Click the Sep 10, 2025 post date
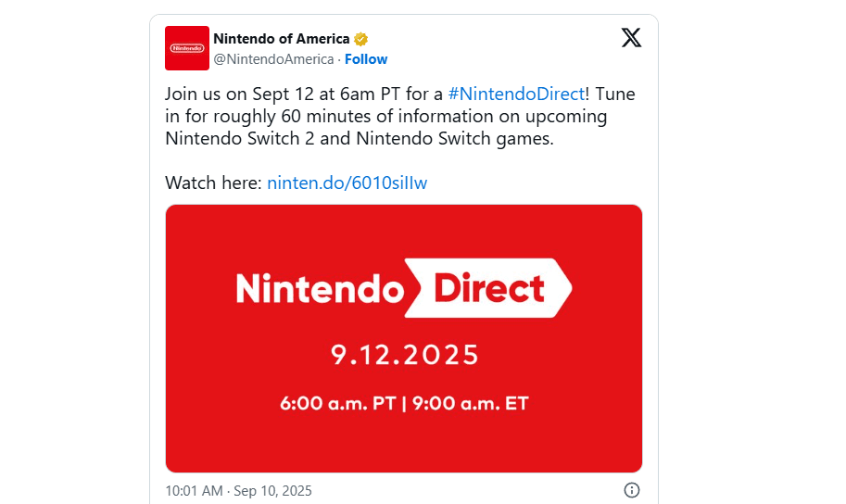The height and width of the screenshot is (504, 846). (272, 490)
